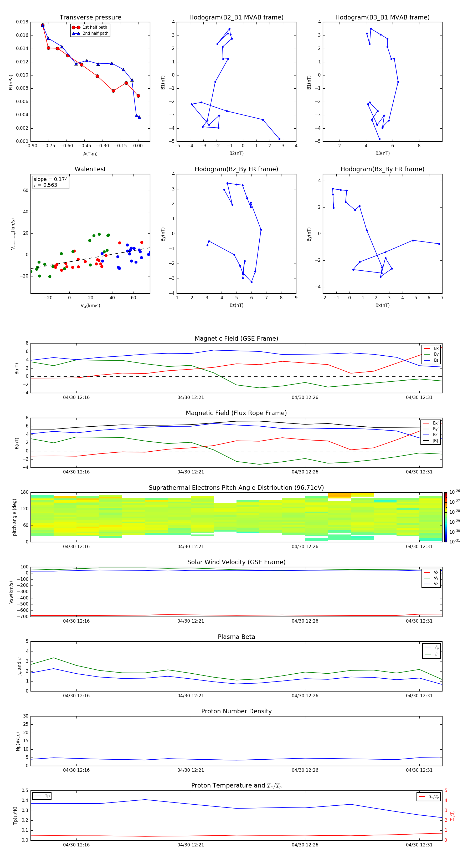Click the red circle '1st half path' legend marker
This screenshot has width=473, height=868.
pyautogui.click(x=76, y=27)
